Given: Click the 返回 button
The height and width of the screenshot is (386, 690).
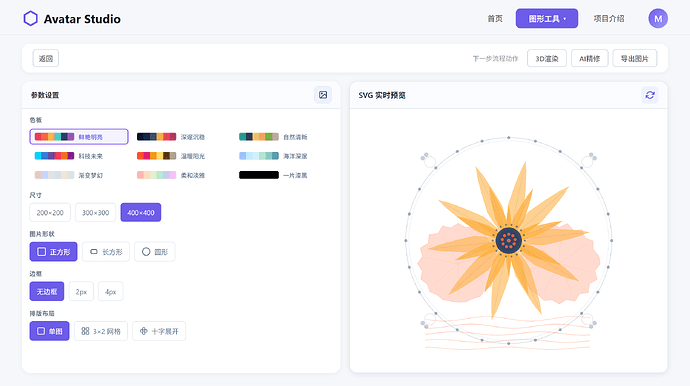Looking at the screenshot, I should 46,58.
